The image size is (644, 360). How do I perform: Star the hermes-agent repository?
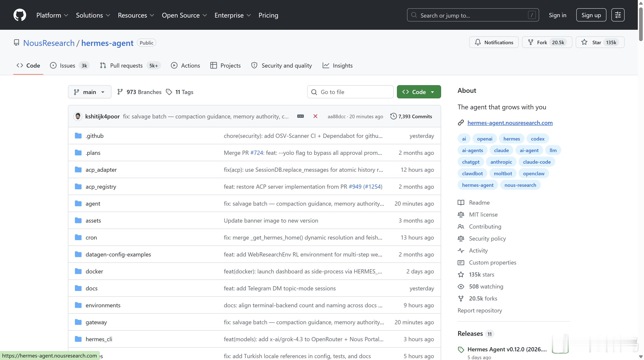coord(600,42)
